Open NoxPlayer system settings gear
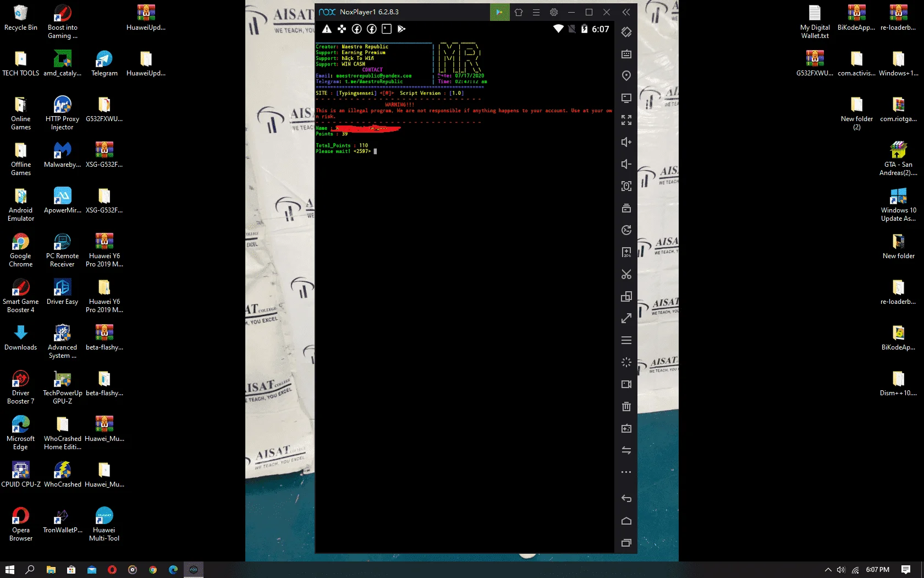924x578 pixels. pos(554,12)
